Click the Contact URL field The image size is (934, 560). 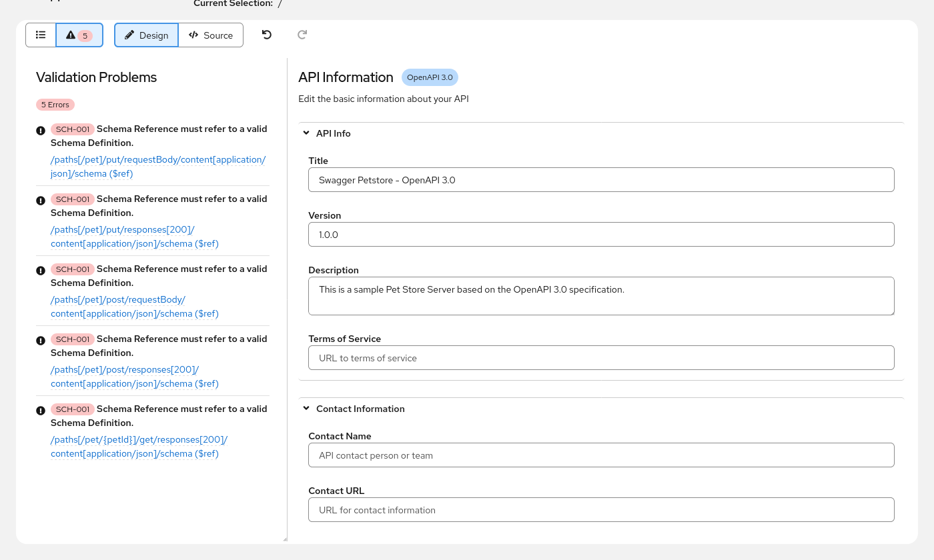coord(601,510)
